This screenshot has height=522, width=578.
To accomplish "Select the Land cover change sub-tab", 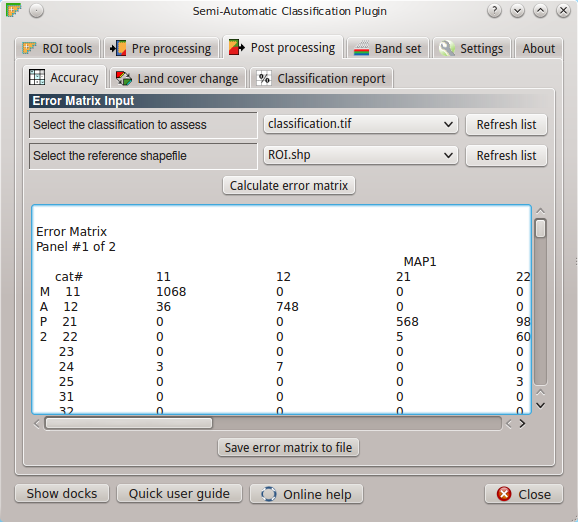I will (x=178, y=78).
